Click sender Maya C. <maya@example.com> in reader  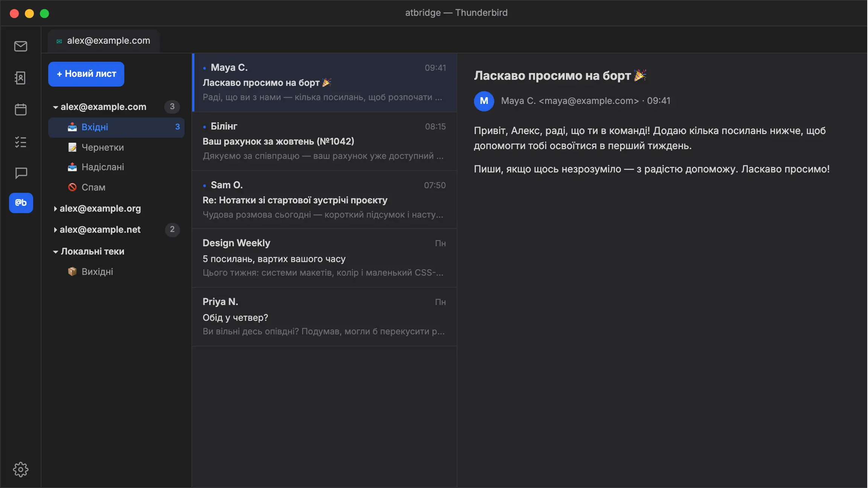click(x=570, y=101)
